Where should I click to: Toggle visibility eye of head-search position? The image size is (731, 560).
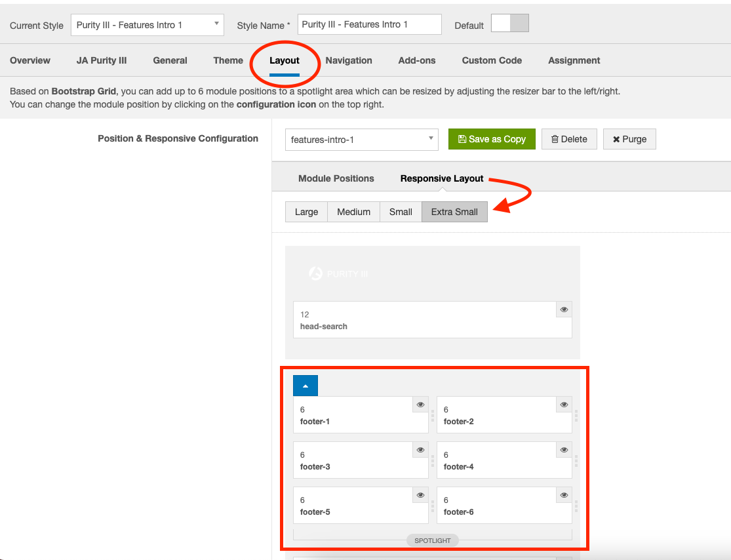[564, 310]
